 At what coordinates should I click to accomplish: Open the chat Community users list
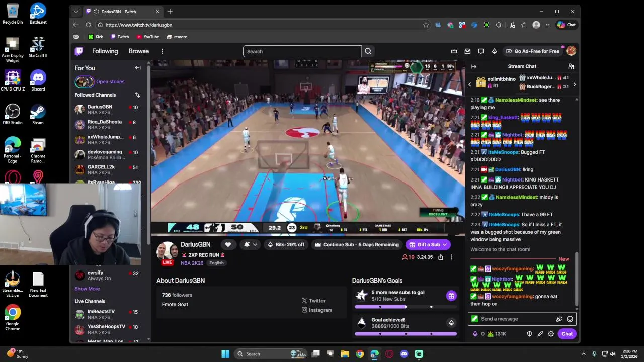(x=571, y=66)
